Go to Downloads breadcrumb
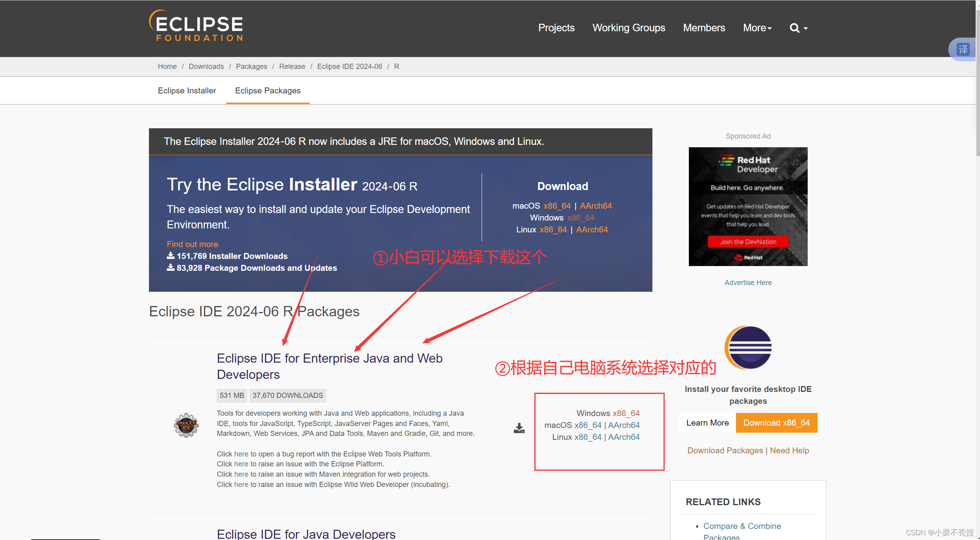The height and width of the screenshot is (540, 980). point(206,67)
